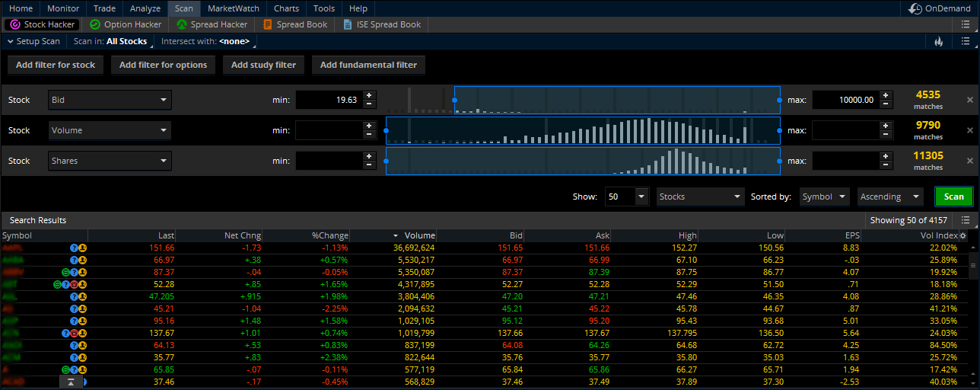Open the list-menu icon beside the flame icon

click(965, 41)
